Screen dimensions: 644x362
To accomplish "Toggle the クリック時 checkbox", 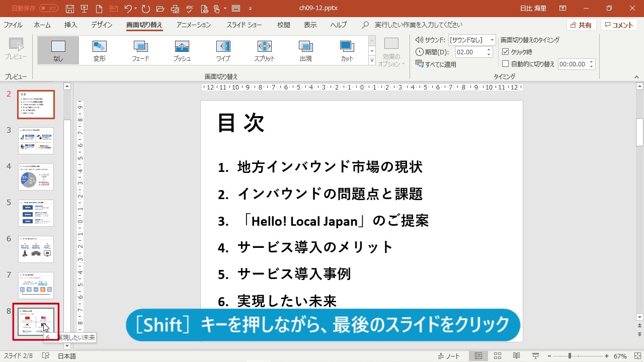I will click(506, 52).
